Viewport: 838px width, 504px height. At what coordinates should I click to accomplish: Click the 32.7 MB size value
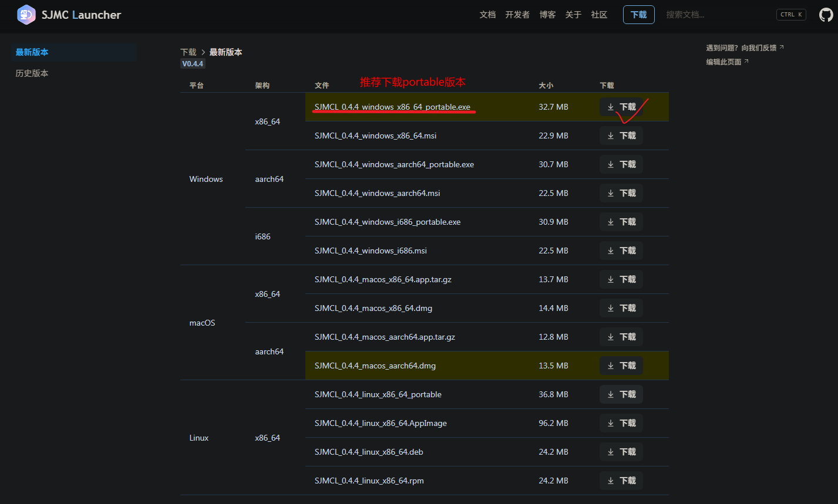[553, 107]
